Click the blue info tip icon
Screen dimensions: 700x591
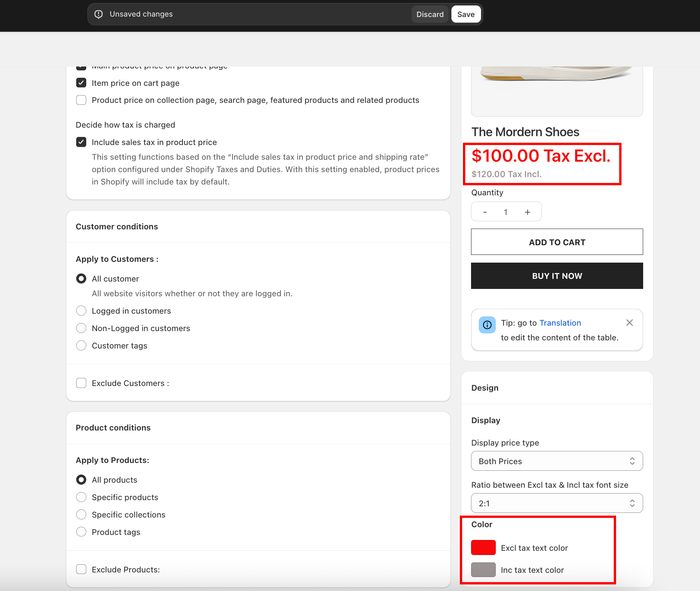coord(487,325)
